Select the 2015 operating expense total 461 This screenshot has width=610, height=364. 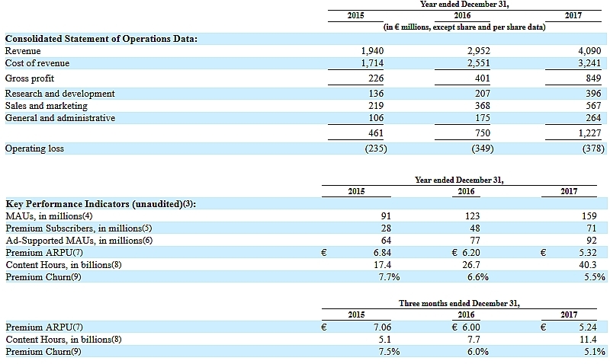click(x=376, y=133)
